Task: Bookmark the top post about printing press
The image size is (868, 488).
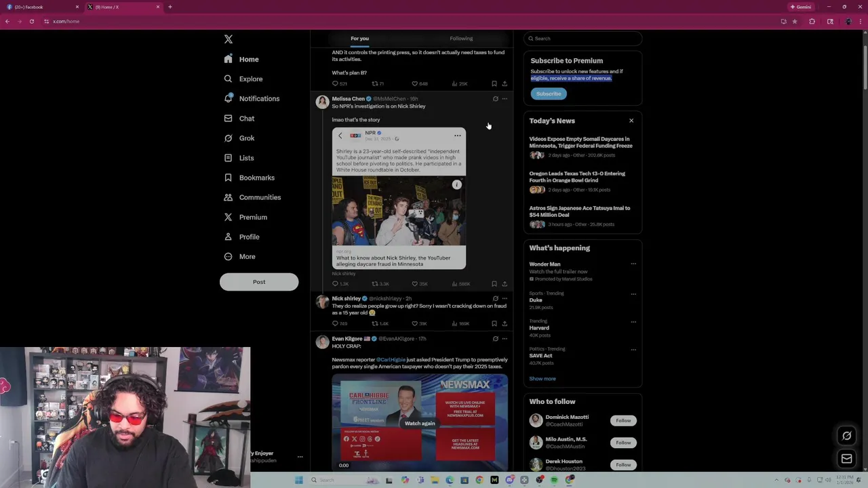Action: tap(494, 84)
